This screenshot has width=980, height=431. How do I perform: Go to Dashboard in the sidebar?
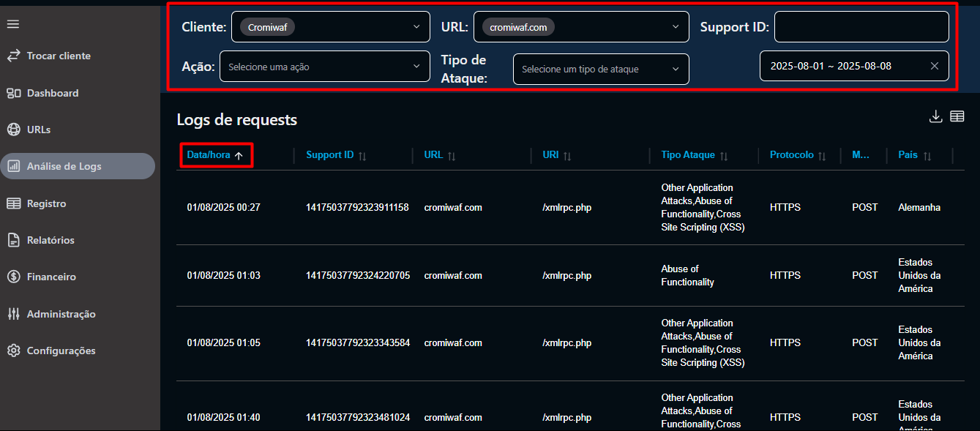(x=52, y=93)
